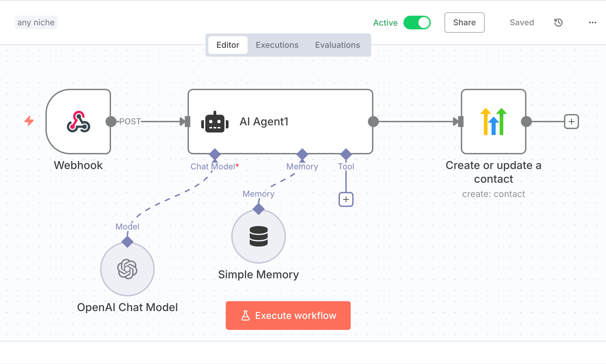This screenshot has width=606, height=364.
Task: Click the 'Memory' label under AI Agent1
Action: pos(302,167)
